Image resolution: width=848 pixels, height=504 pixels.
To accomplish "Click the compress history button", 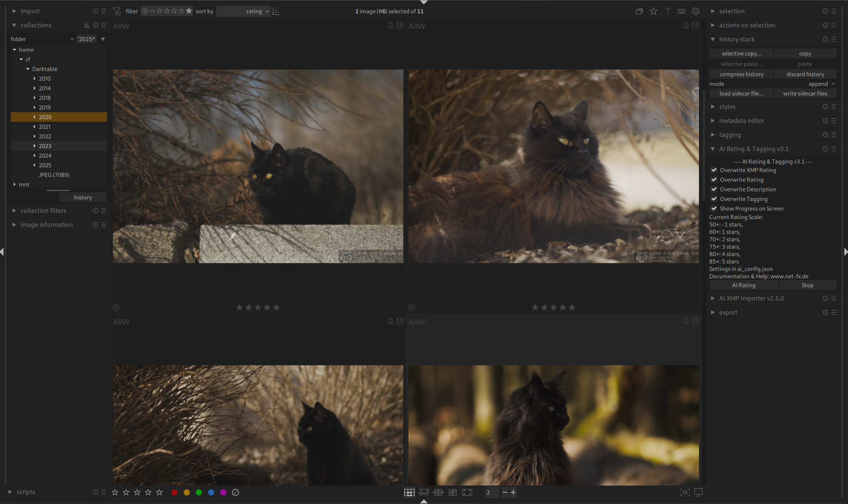I will point(741,74).
